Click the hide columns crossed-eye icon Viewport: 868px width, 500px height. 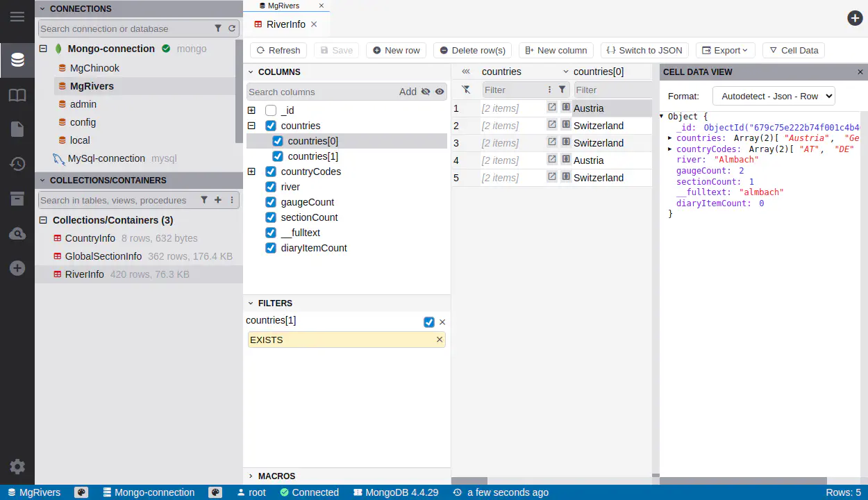click(426, 92)
